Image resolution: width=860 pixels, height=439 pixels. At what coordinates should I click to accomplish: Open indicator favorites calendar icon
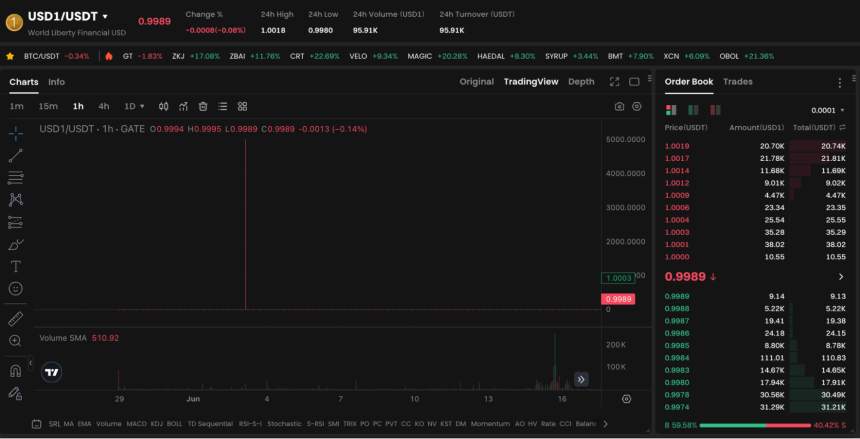click(36, 424)
